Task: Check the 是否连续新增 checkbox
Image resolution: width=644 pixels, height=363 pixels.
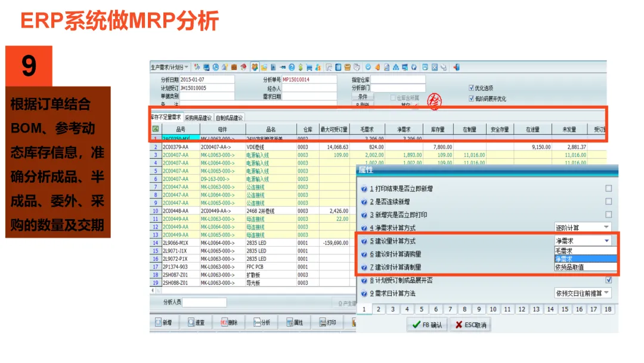Action: (608, 201)
